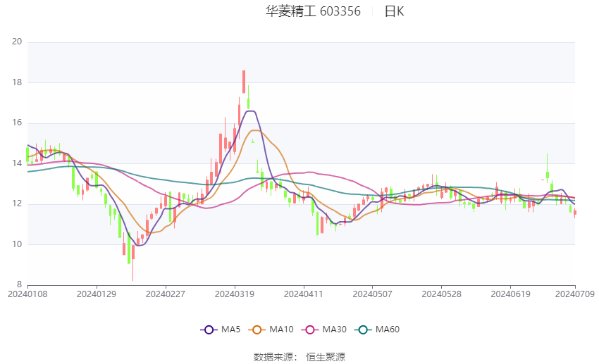
Task: Click the y-axis value 20
Action: coord(17,42)
